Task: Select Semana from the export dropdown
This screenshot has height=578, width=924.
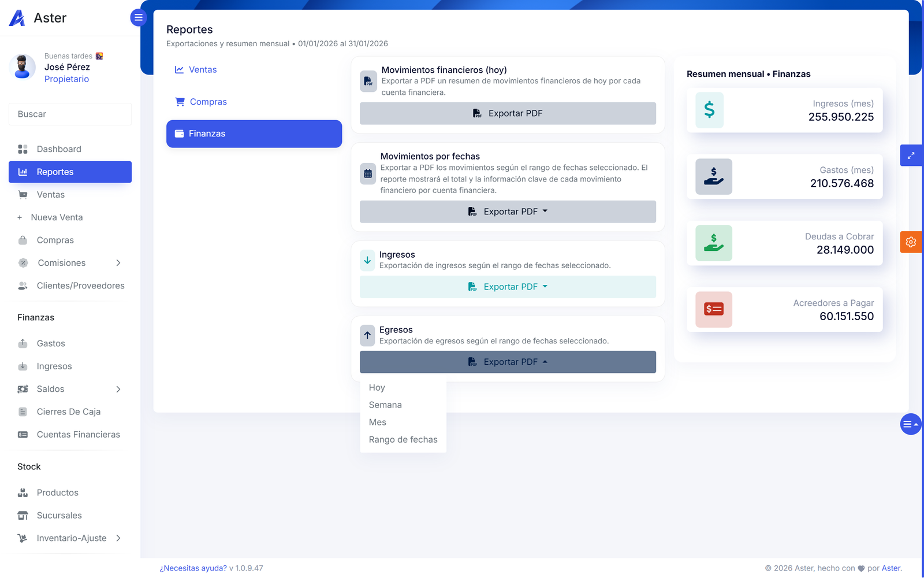Action: coord(385,405)
